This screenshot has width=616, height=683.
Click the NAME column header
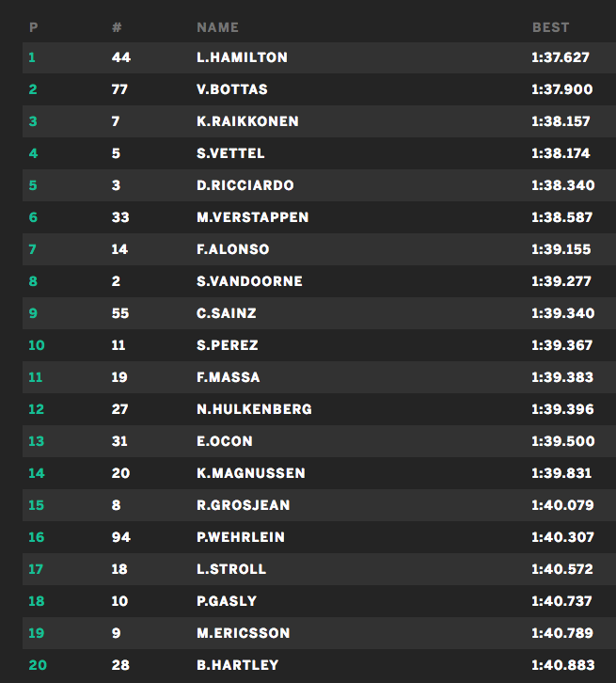coord(217,27)
